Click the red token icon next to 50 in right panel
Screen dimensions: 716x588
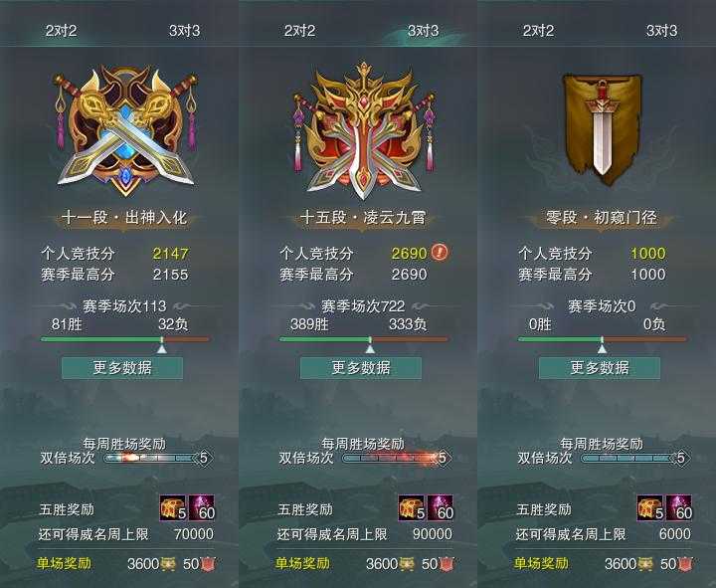(x=684, y=564)
